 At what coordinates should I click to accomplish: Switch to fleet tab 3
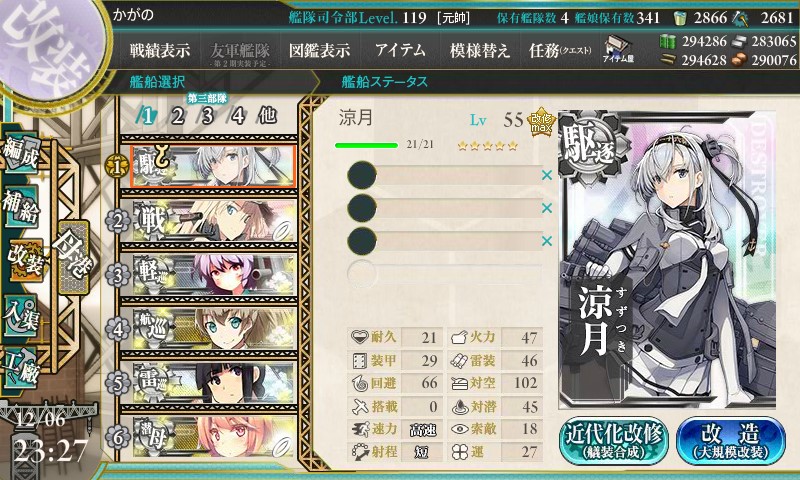[207, 116]
